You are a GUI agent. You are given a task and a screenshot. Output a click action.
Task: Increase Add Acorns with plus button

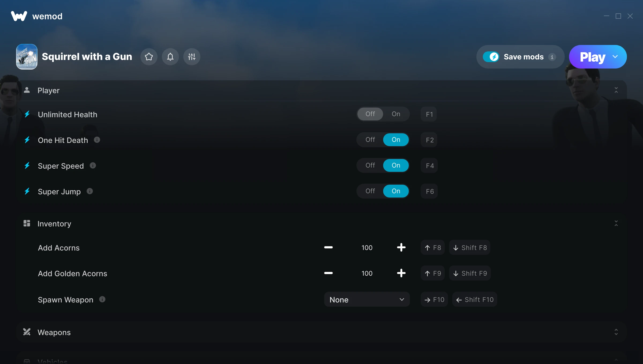coord(401,248)
